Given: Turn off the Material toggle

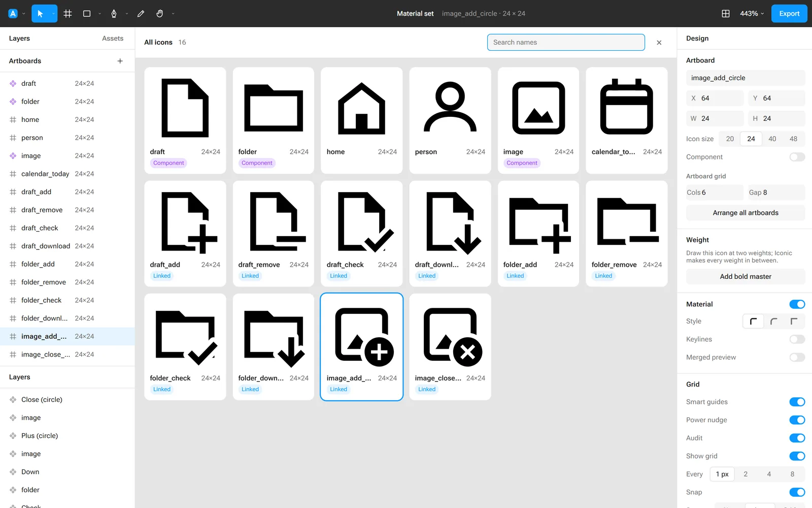Looking at the screenshot, I should pos(797,304).
